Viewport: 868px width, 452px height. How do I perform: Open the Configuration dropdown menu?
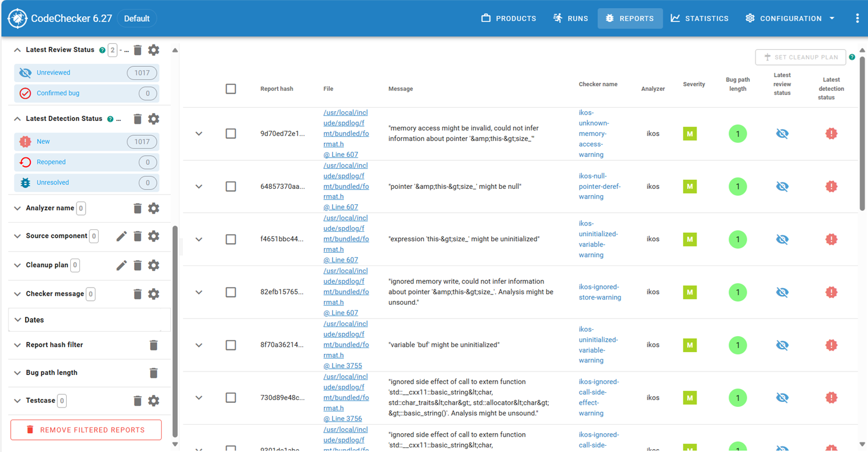(x=790, y=18)
